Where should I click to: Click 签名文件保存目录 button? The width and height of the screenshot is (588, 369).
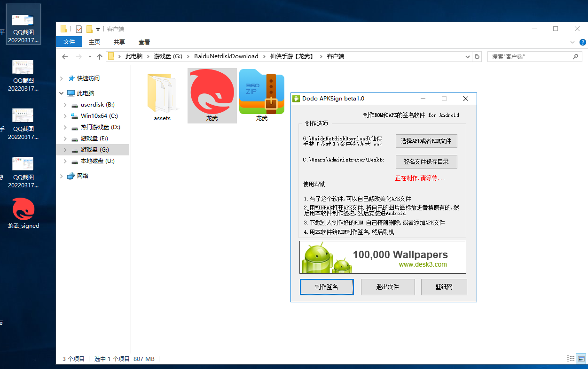tap(426, 161)
